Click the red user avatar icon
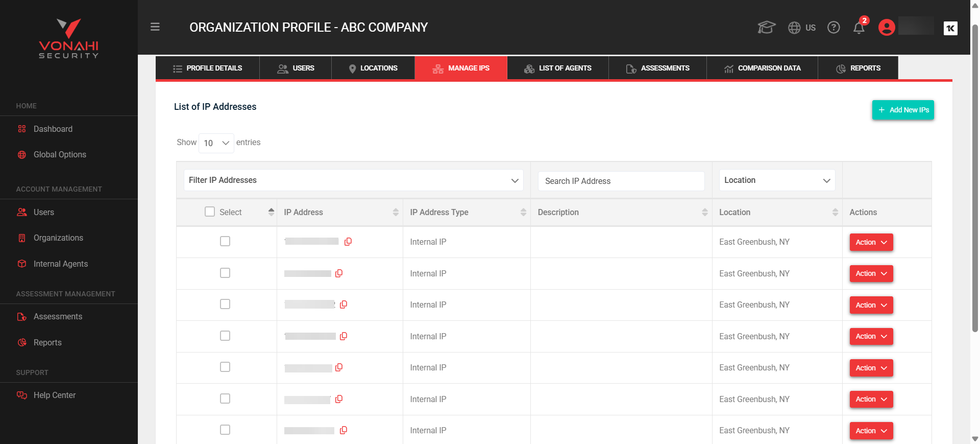This screenshot has width=980, height=444. (x=887, y=27)
